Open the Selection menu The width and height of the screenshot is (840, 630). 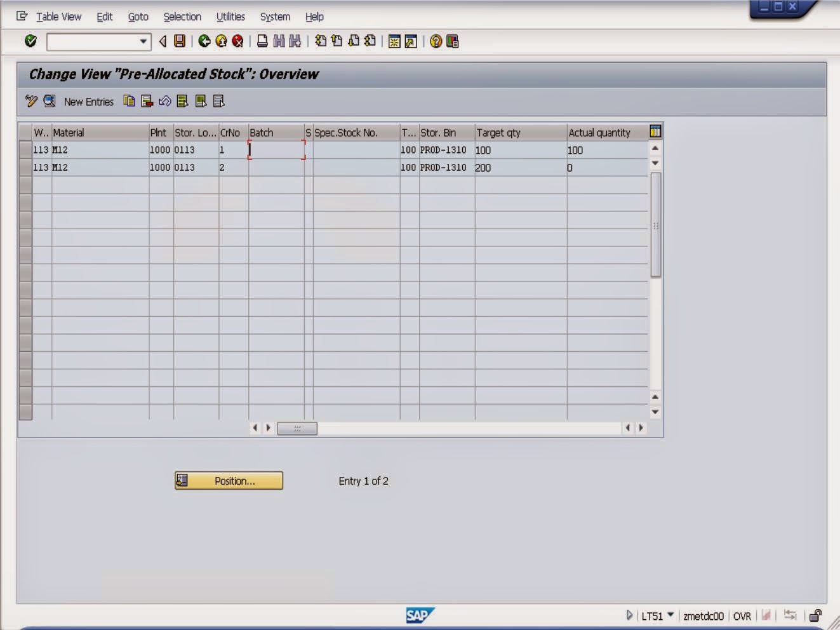click(182, 17)
